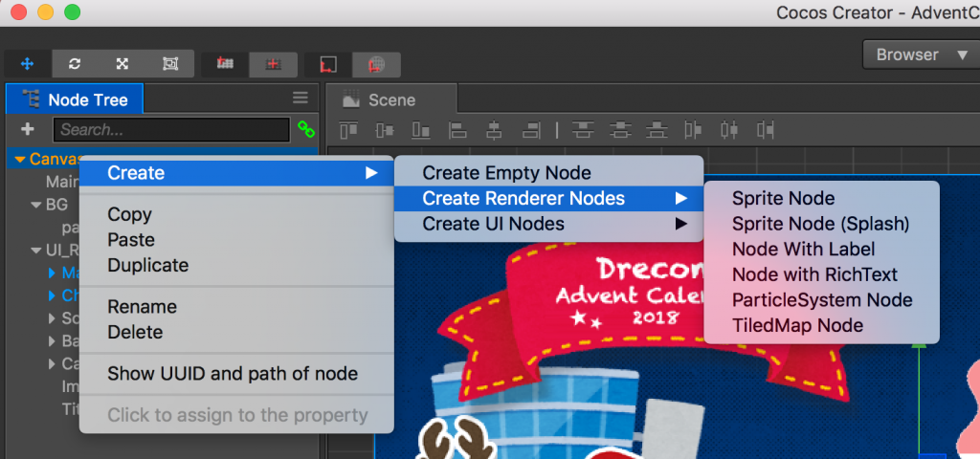Toggle the green link search filter button

click(x=306, y=129)
